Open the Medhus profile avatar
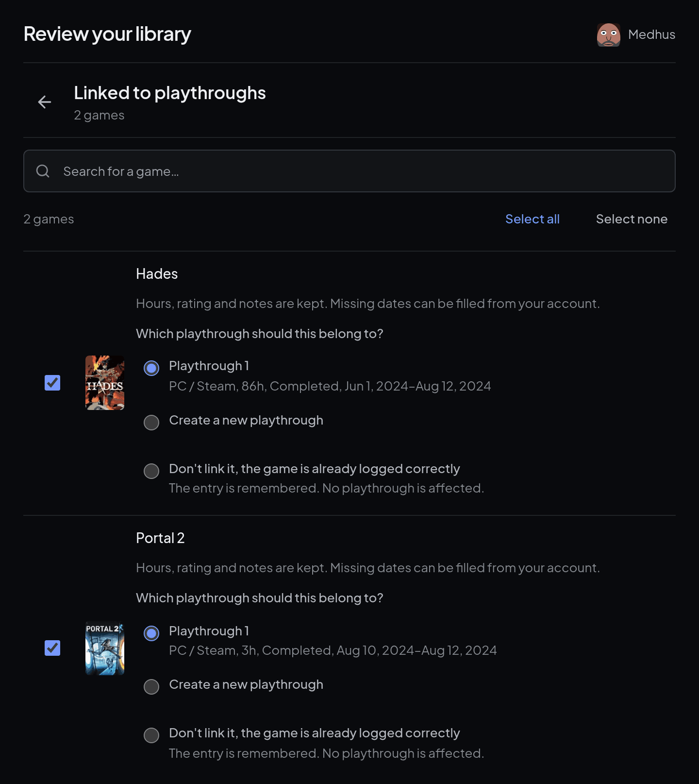 tap(609, 34)
